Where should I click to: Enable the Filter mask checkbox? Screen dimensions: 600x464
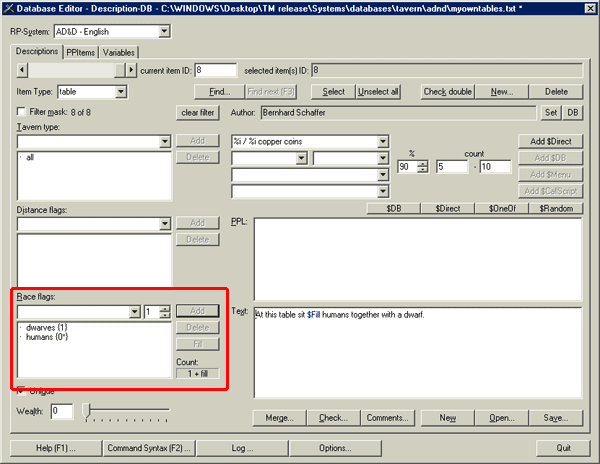click(x=22, y=112)
